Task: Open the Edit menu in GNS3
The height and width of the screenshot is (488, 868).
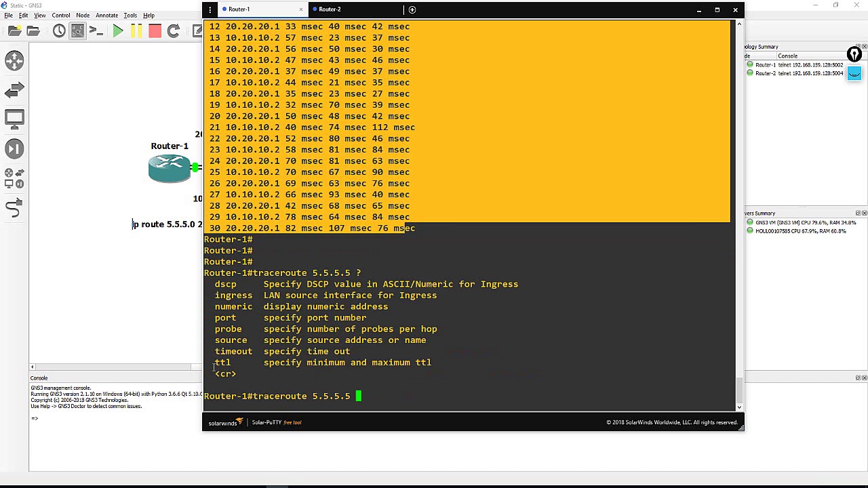Action: point(23,15)
